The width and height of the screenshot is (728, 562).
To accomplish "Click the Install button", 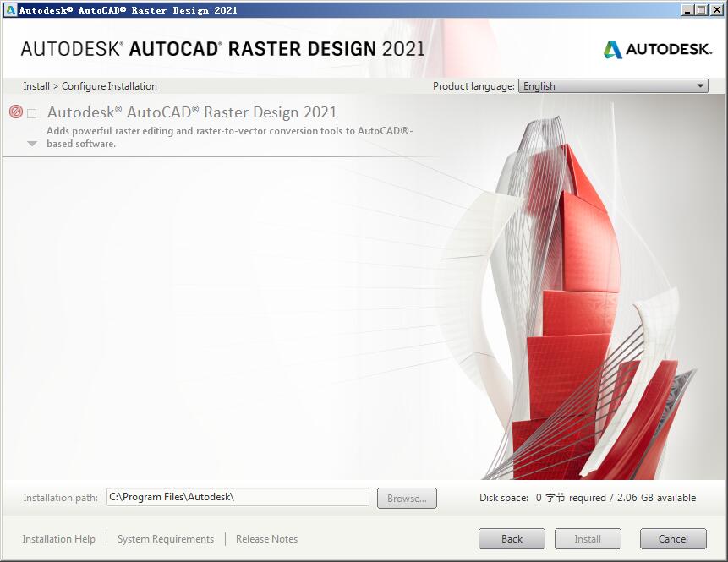I will pyautogui.click(x=588, y=539).
